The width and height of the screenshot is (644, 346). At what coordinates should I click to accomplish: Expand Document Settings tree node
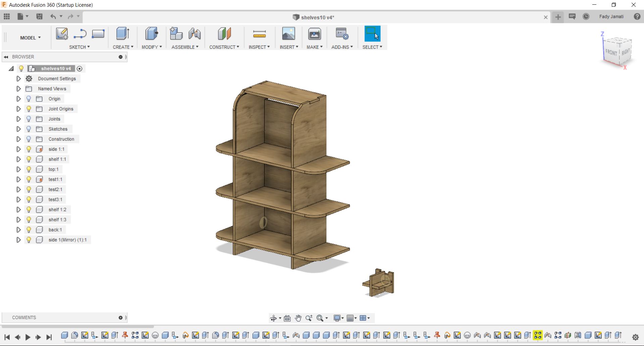click(x=18, y=79)
